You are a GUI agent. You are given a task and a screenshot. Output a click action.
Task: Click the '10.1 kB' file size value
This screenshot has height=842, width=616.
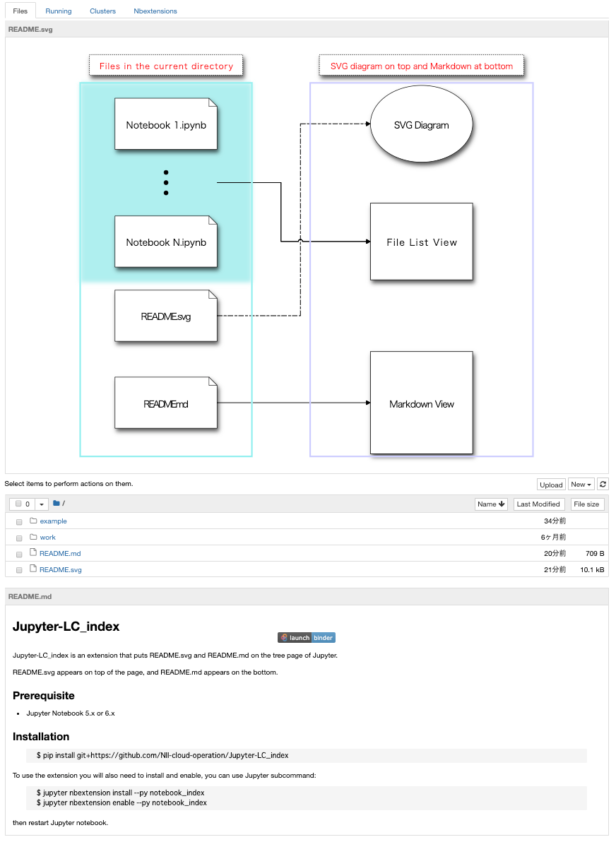pyautogui.click(x=592, y=570)
